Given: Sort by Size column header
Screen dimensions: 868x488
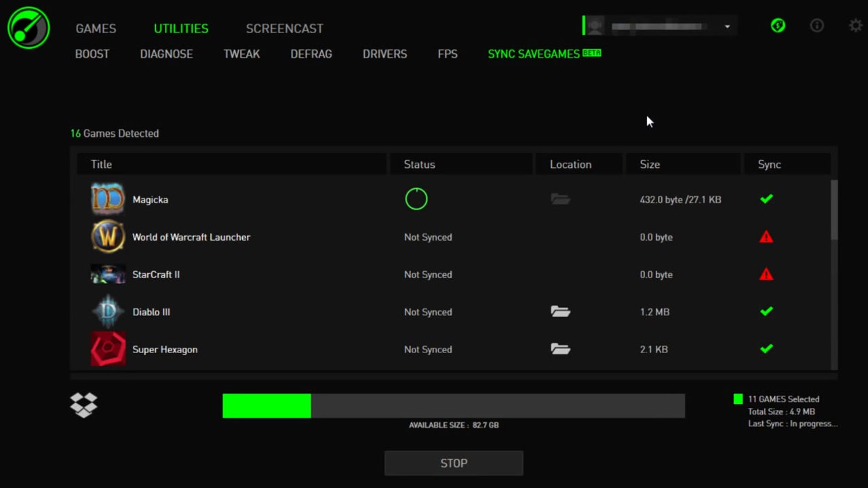Looking at the screenshot, I should (x=683, y=164).
